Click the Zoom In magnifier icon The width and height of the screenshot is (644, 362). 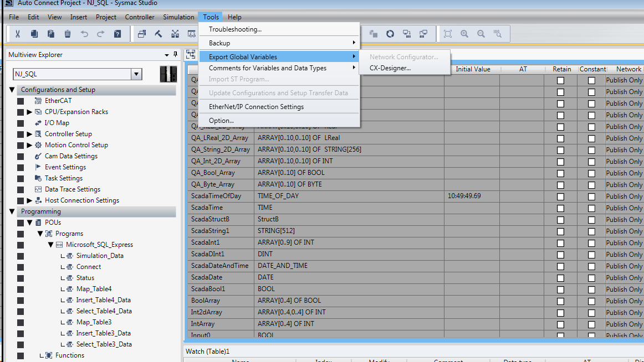[x=464, y=34]
